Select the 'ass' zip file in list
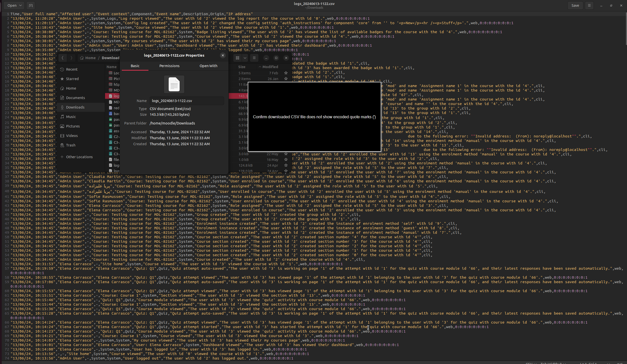The width and height of the screenshot is (627, 364). pyautogui.click(x=114, y=131)
